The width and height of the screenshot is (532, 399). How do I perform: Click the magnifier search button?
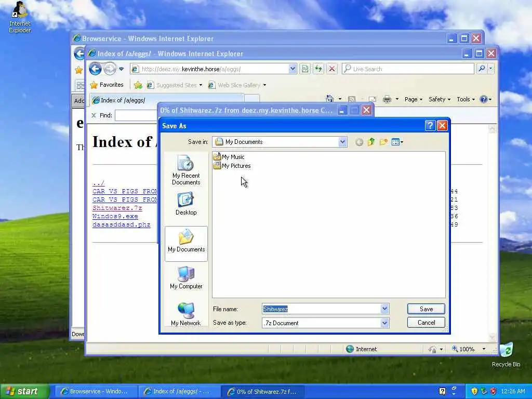click(482, 69)
